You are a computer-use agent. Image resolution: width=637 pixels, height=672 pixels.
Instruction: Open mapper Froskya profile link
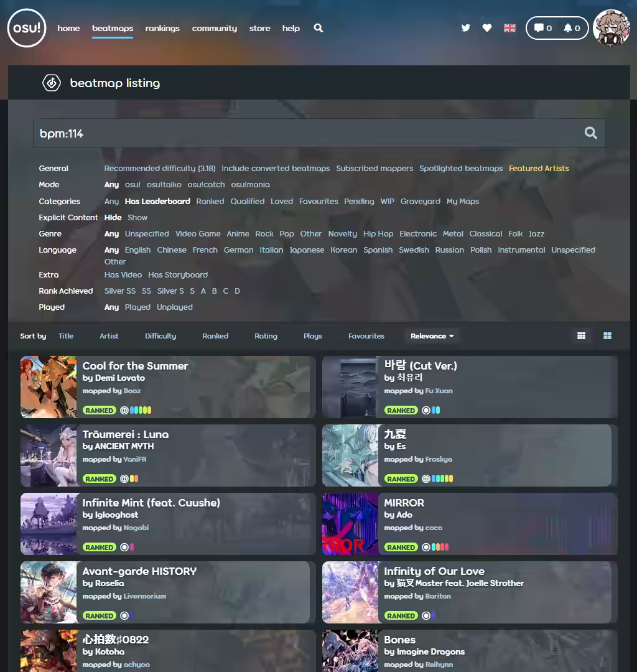pos(439,459)
